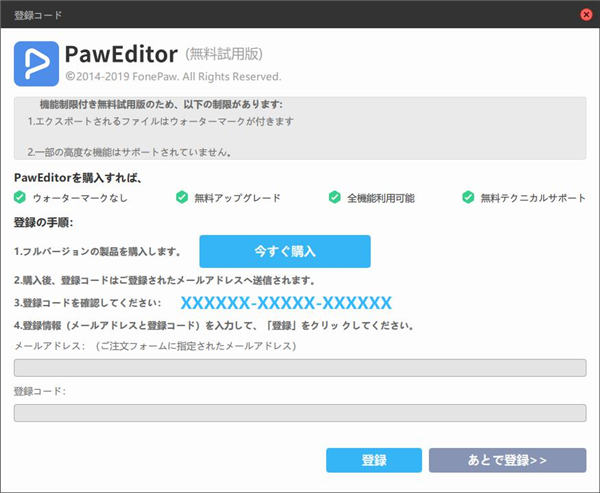Screen dimensions: 600x493
Task: Click the 無料アップグレード benefit label
Action: (237, 198)
